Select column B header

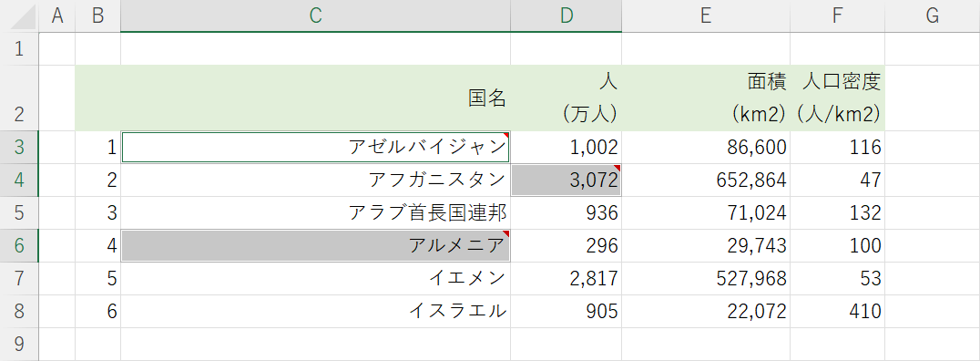(98, 15)
